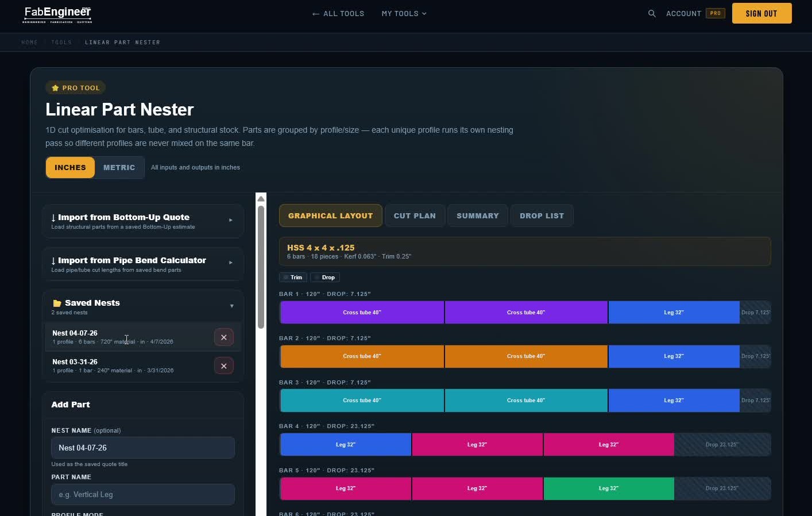Image resolution: width=812 pixels, height=516 pixels.
Task: Delete Nest 04-07-26 with its X button
Action: point(224,337)
